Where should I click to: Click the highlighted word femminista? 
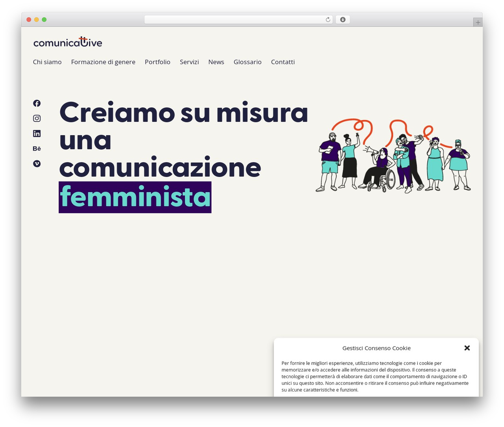point(135,197)
